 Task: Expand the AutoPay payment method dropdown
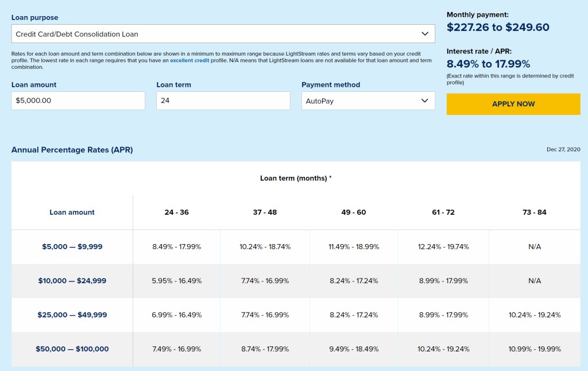(x=368, y=101)
